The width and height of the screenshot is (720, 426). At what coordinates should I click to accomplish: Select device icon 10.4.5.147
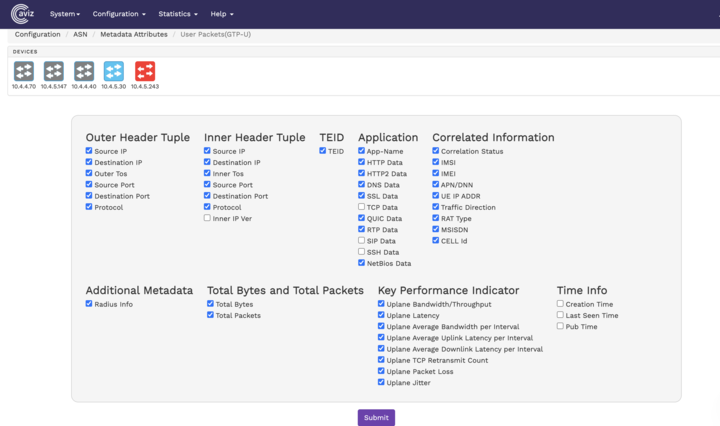pyautogui.click(x=54, y=71)
